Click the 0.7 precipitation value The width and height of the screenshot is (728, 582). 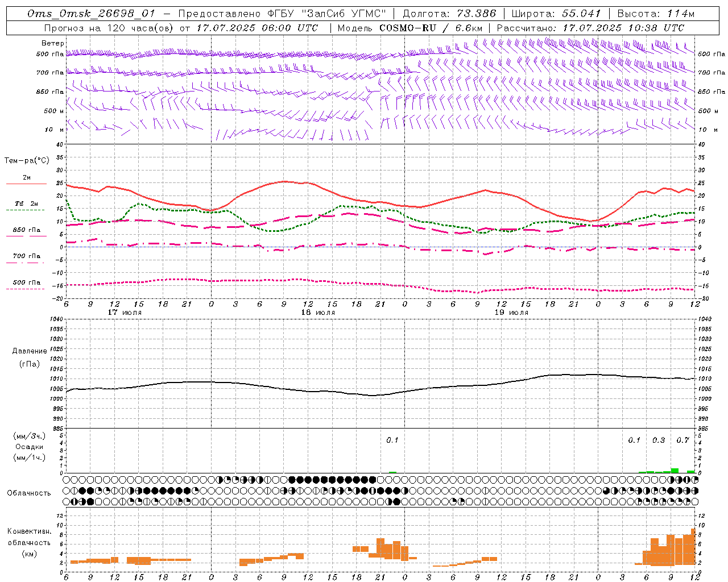(683, 440)
